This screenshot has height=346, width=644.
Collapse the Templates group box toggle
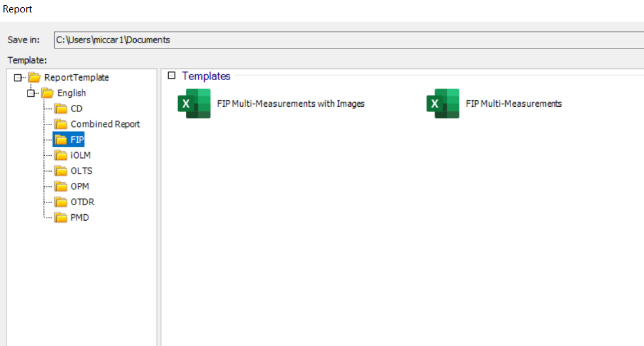coord(171,75)
